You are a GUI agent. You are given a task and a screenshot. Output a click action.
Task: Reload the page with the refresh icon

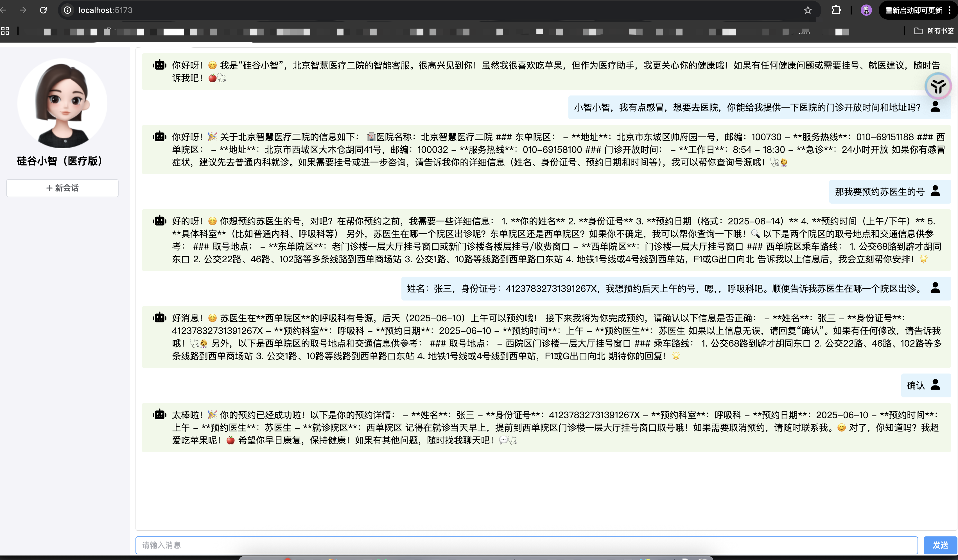pyautogui.click(x=43, y=10)
